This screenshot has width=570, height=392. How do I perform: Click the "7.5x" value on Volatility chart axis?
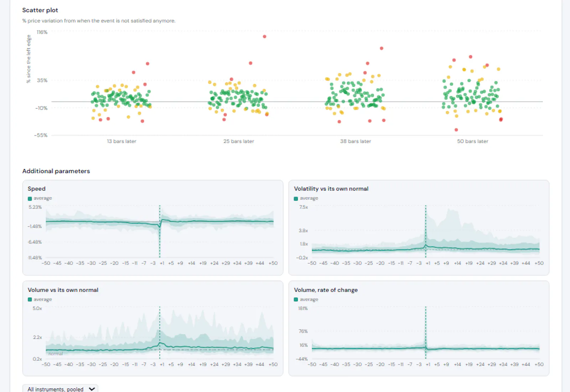[x=304, y=207]
